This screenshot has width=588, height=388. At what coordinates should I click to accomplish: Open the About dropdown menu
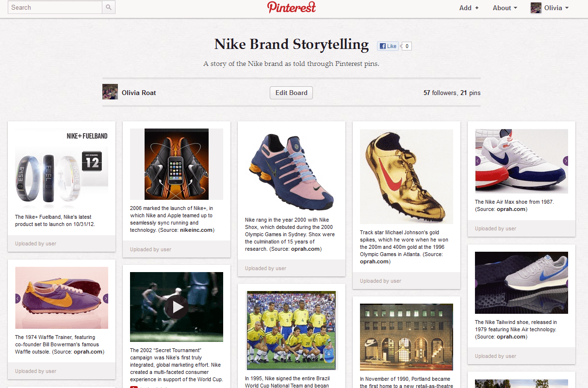pos(504,8)
